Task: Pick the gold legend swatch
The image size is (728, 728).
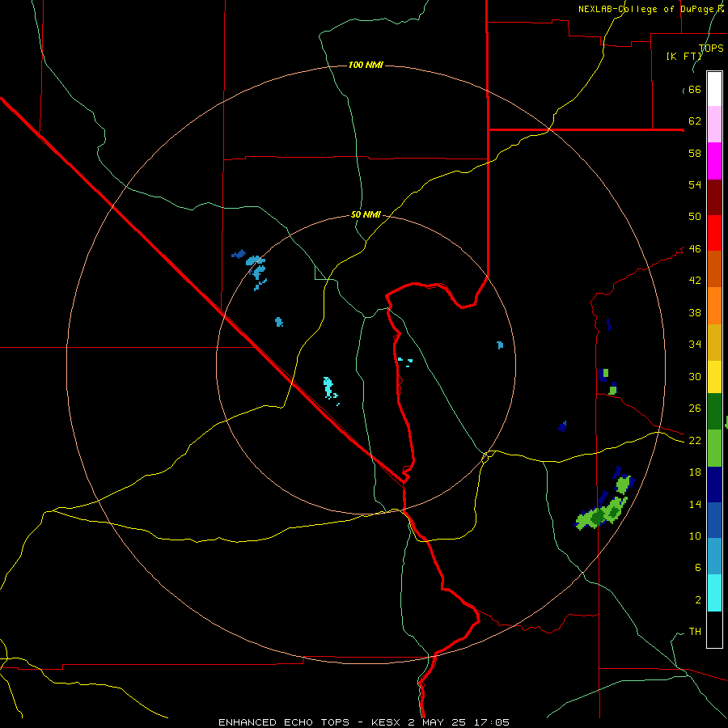Action: (714, 341)
